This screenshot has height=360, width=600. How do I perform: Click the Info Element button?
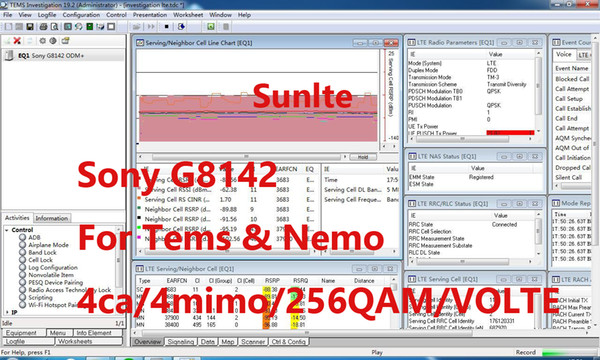click(x=94, y=333)
